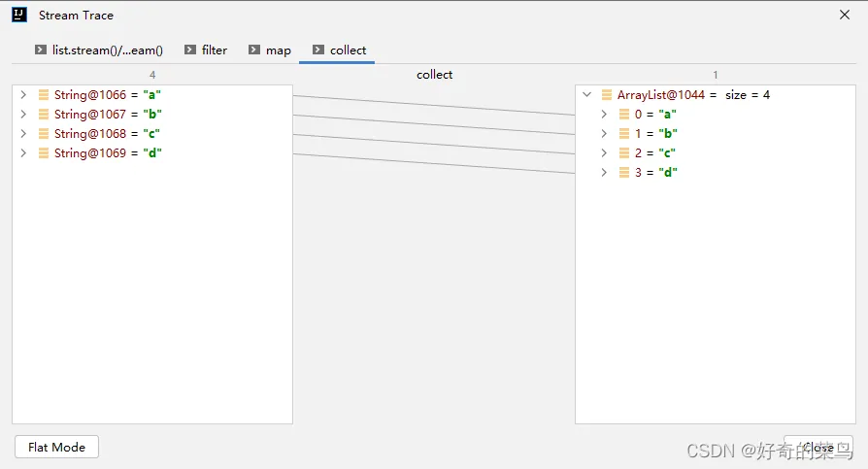This screenshot has height=469, width=868.
Task: Click the icon on list.stream() tab
Action: [41, 50]
